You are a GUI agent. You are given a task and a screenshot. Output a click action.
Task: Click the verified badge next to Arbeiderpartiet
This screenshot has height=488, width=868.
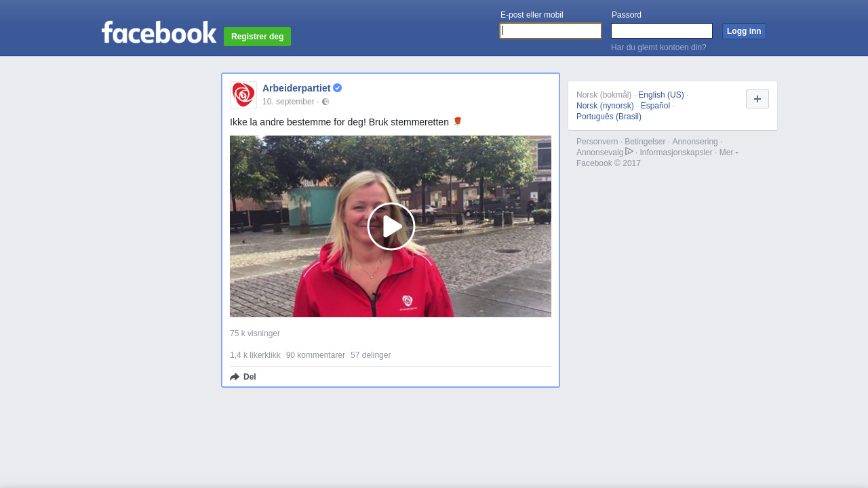337,88
